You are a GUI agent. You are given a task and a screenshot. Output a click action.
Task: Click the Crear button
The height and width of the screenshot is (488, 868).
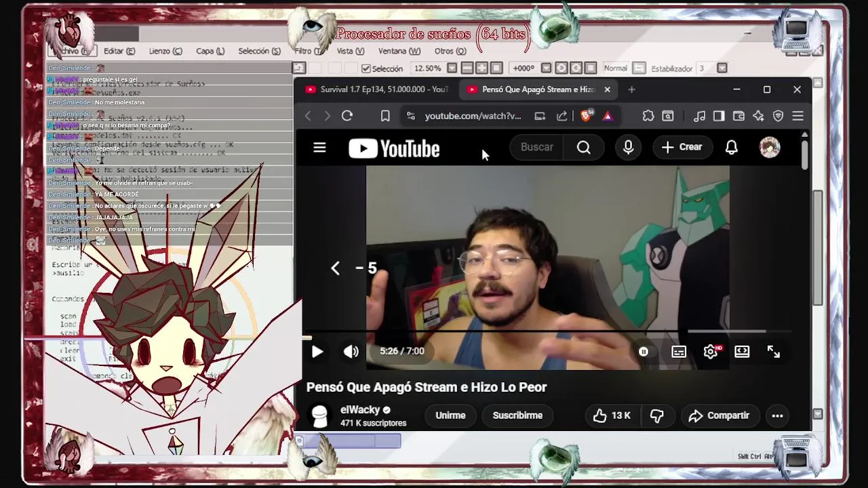pyautogui.click(x=682, y=147)
